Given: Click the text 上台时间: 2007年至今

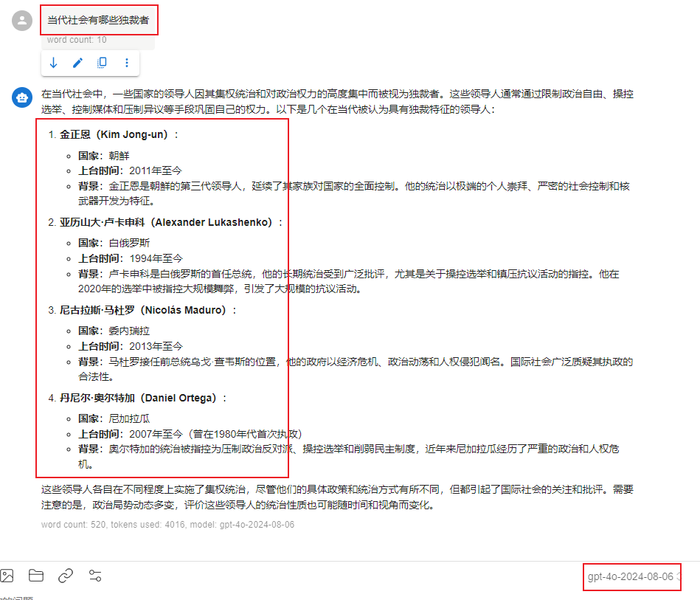Looking at the screenshot, I should [190, 434].
